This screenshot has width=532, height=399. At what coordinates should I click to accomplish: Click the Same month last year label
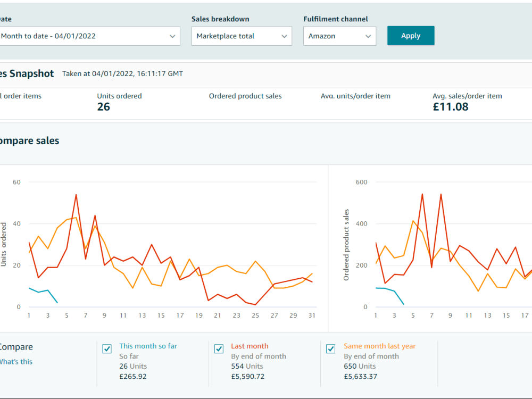click(380, 346)
